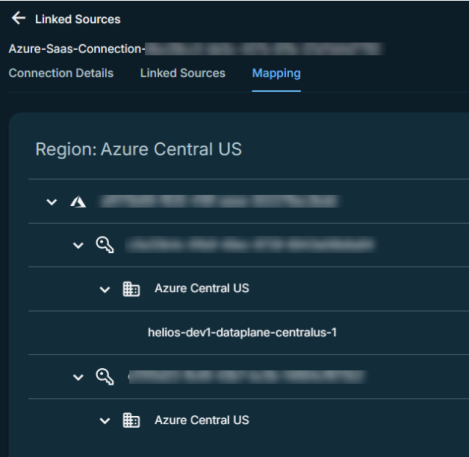Open the Connection Details tab

click(x=61, y=73)
